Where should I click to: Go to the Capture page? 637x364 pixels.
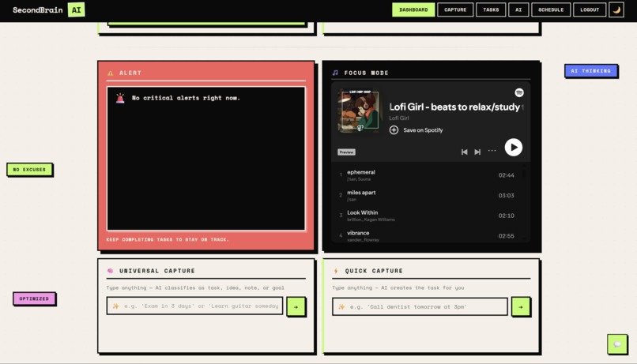point(455,9)
